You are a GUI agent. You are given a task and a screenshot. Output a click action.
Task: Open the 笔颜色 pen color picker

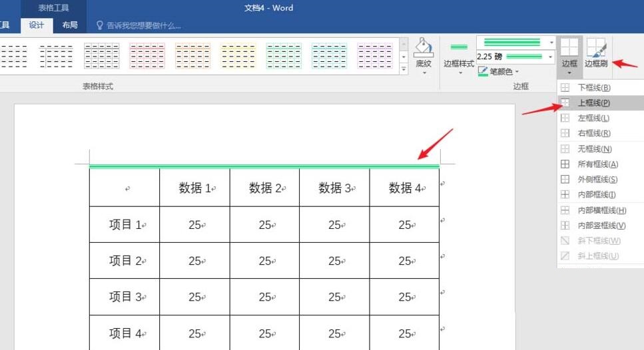click(x=498, y=72)
